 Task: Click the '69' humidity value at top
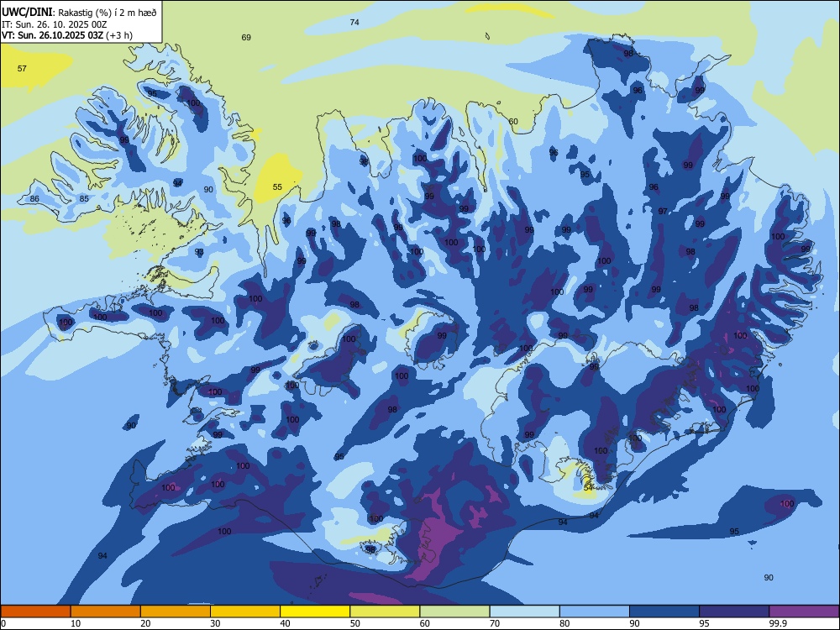tap(246, 38)
